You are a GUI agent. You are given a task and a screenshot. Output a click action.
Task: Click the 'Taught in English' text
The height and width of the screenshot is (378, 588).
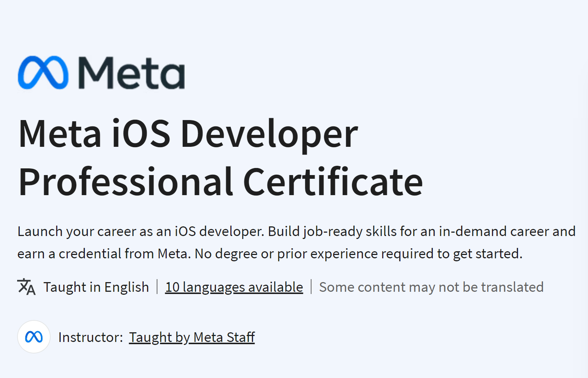pos(96,287)
